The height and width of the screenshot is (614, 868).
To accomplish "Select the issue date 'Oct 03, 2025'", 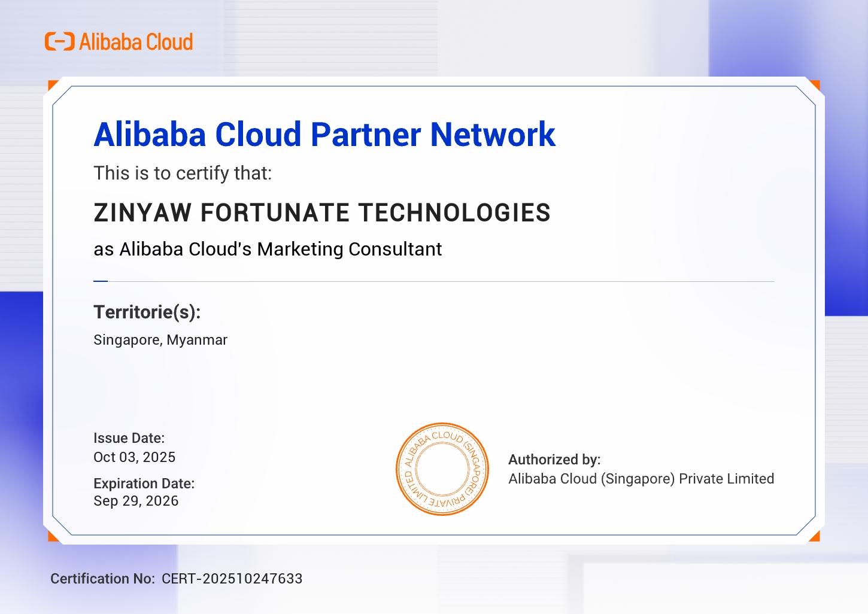I will (135, 457).
